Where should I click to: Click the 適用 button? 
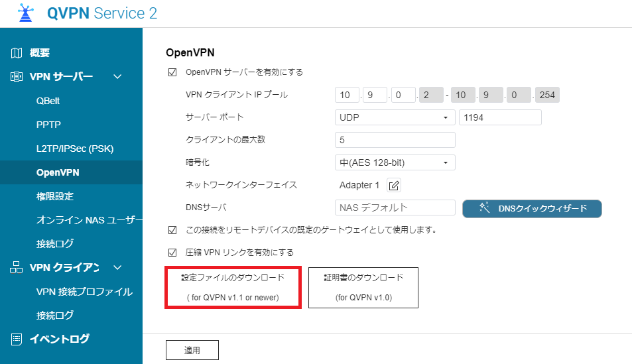pos(192,350)
